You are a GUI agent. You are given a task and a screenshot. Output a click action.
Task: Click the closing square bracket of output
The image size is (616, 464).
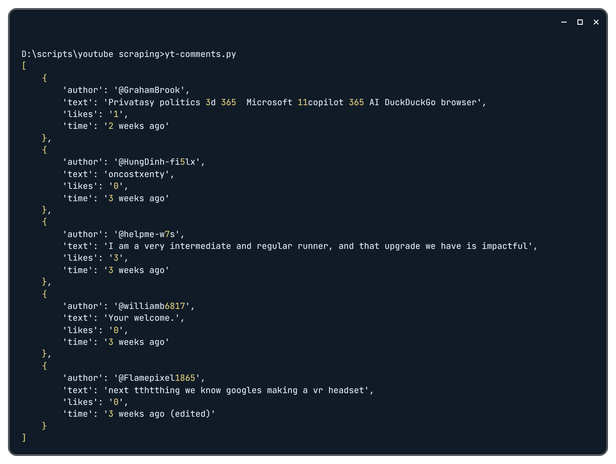[x=23, y=438]
